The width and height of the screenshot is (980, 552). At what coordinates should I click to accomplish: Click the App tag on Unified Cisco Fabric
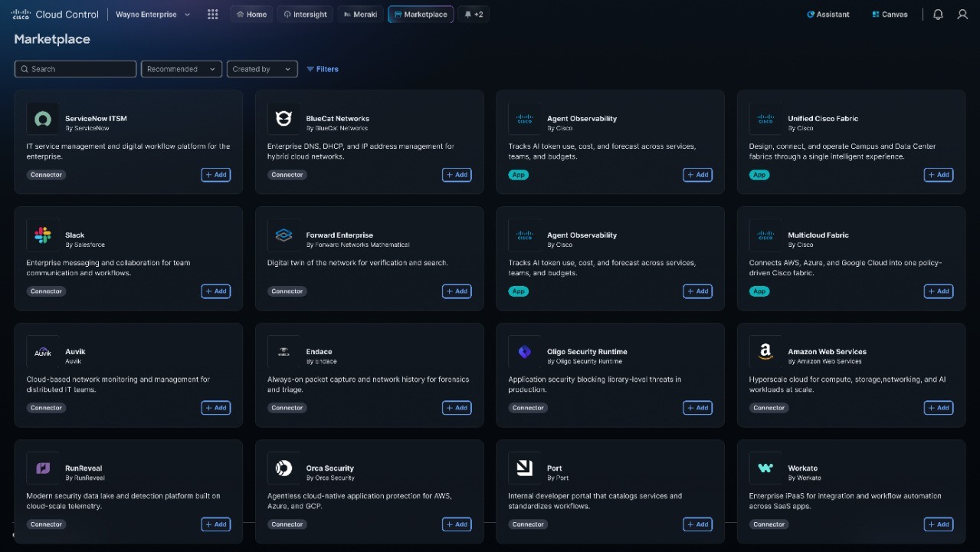(x=759, y=175)
